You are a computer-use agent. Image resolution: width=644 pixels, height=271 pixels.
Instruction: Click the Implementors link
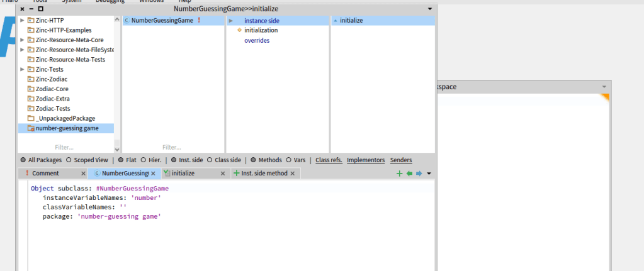(x=366, y=160)
